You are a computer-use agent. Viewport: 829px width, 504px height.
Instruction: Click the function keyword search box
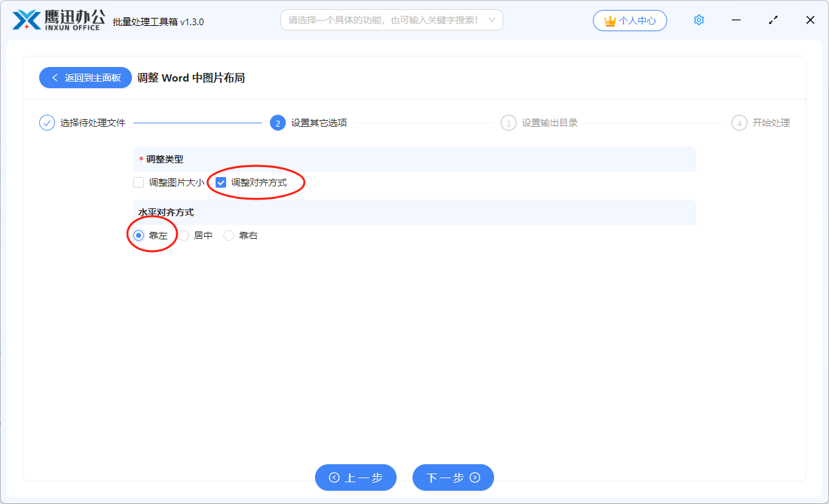point(392,20)
